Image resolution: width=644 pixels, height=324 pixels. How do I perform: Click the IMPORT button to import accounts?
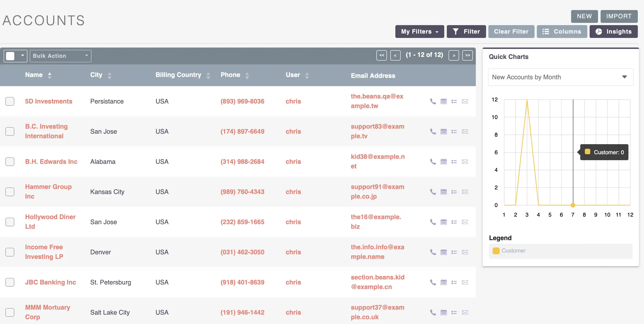(619, 16)
